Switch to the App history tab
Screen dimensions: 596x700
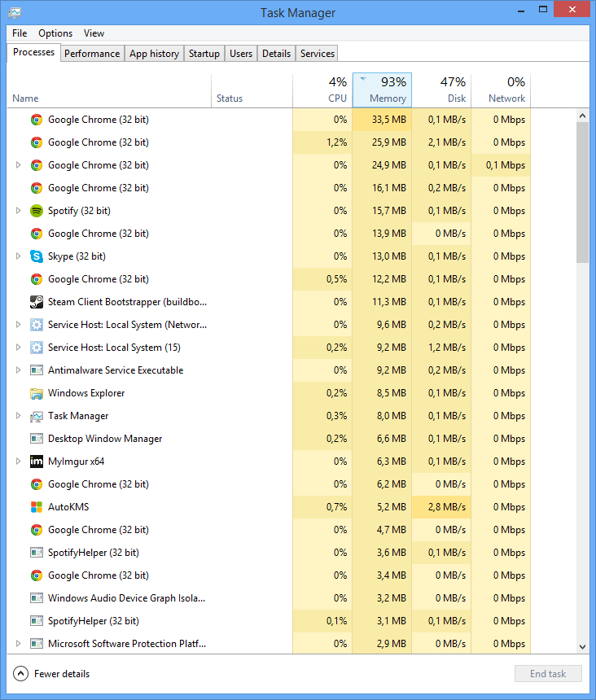tap(154, 54)
